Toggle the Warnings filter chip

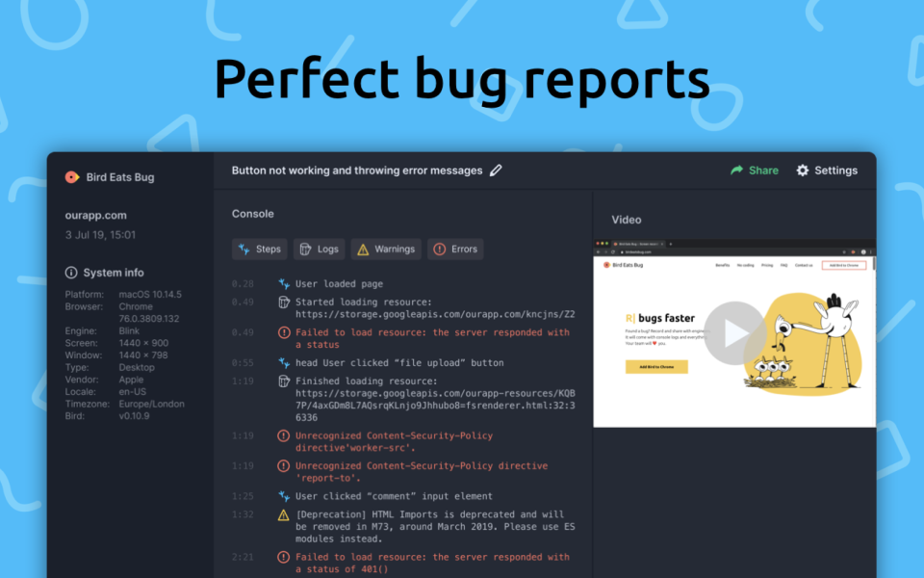[386, 249]
